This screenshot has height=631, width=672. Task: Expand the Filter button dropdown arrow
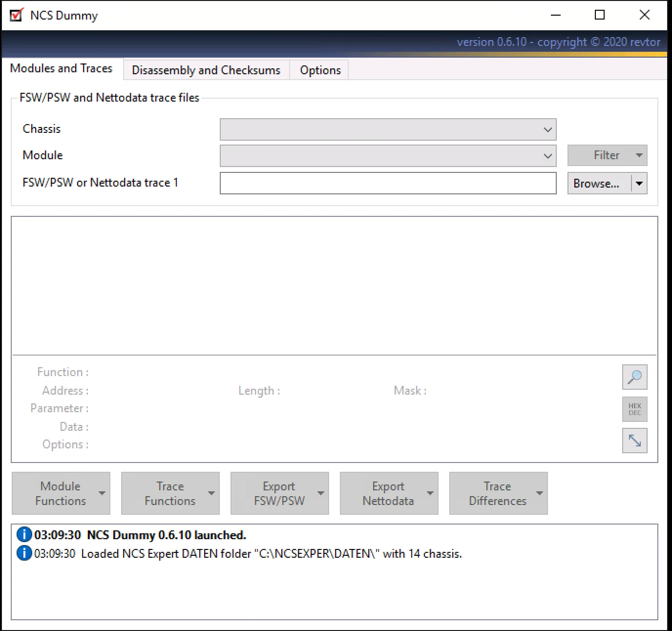coord(639,155)
